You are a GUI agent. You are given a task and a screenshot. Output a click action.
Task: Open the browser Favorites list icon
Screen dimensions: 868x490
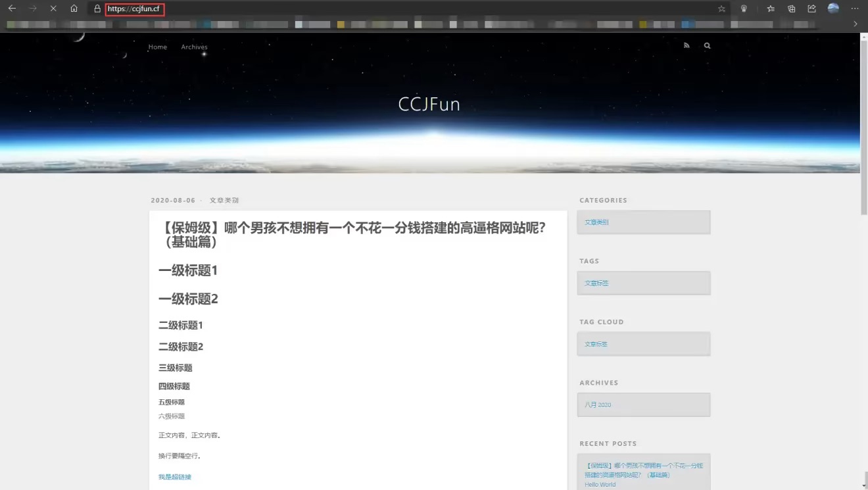pyautogui.click(x=771, y=9)
